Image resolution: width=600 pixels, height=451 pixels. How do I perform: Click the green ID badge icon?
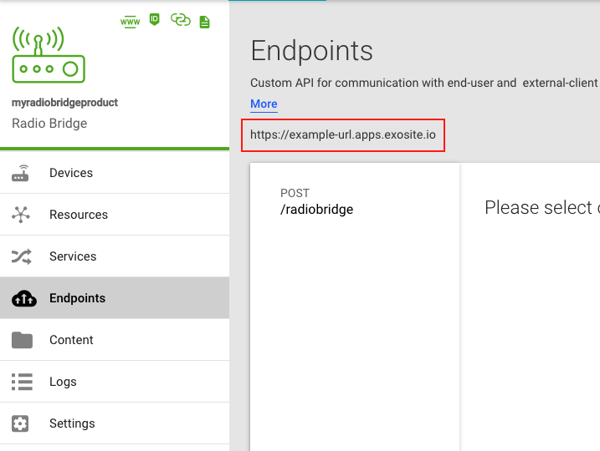[155, 19]
